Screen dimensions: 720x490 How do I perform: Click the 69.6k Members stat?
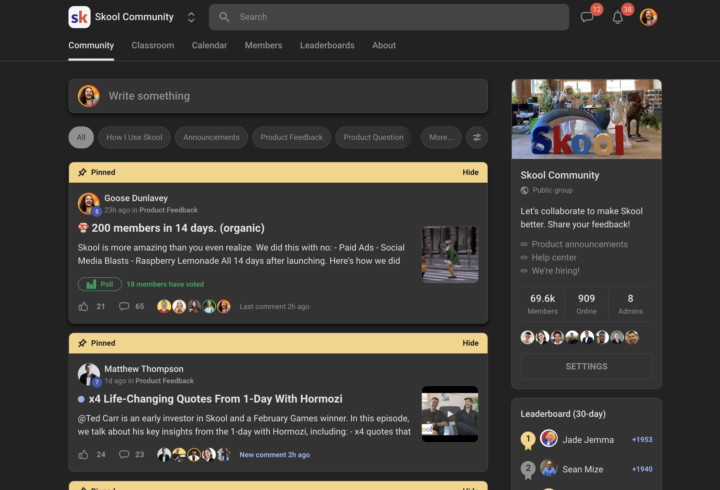tap(542, 304)
